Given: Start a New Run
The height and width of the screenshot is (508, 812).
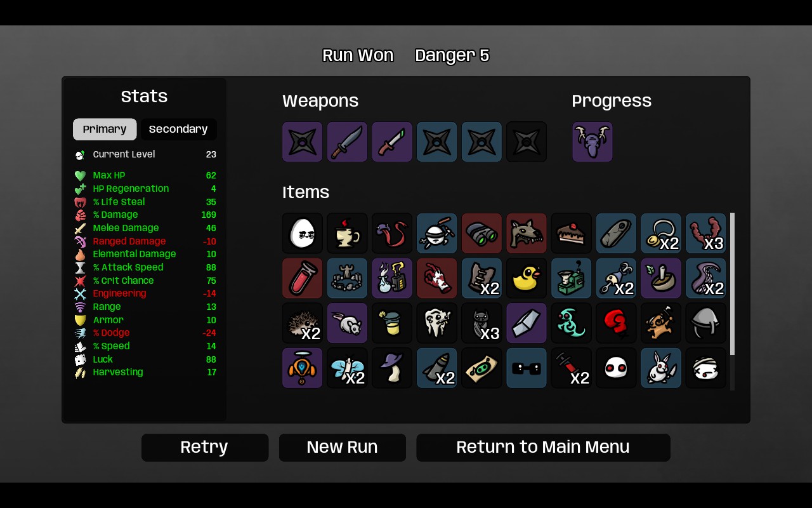Looking at the screenshot, I should (343, 447).
